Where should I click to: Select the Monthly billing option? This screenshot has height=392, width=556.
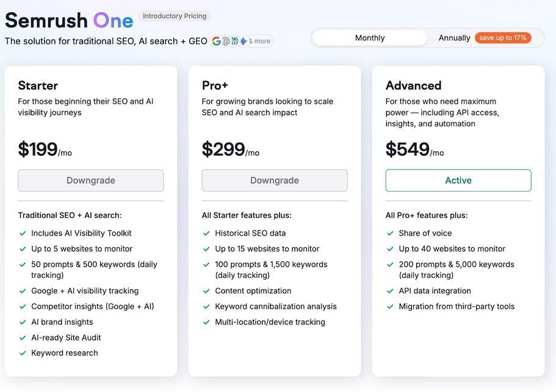click(x=369, y=37)
